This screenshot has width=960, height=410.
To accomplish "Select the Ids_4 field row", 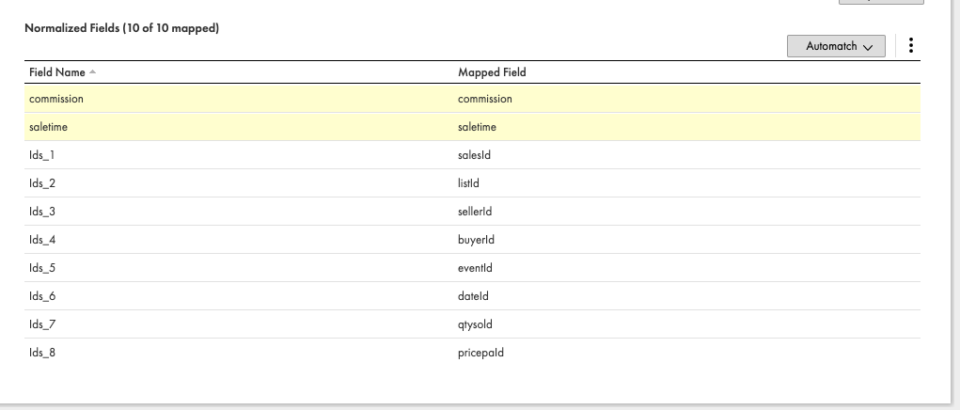I will [472, 239].
